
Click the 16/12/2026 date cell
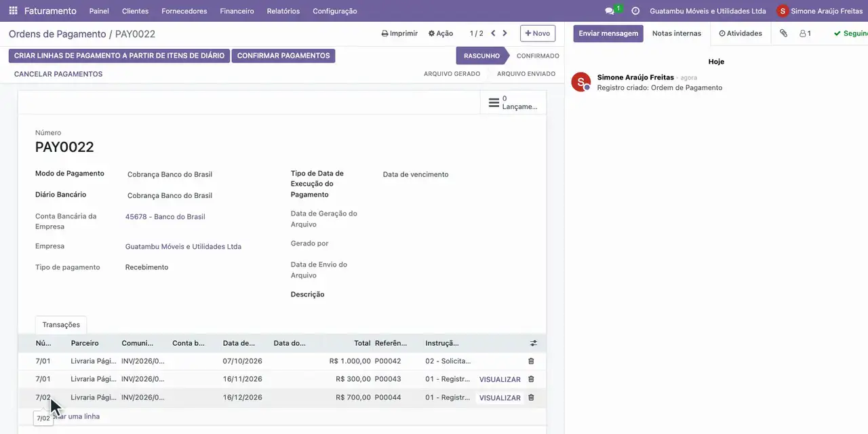(x=242, y=397)
